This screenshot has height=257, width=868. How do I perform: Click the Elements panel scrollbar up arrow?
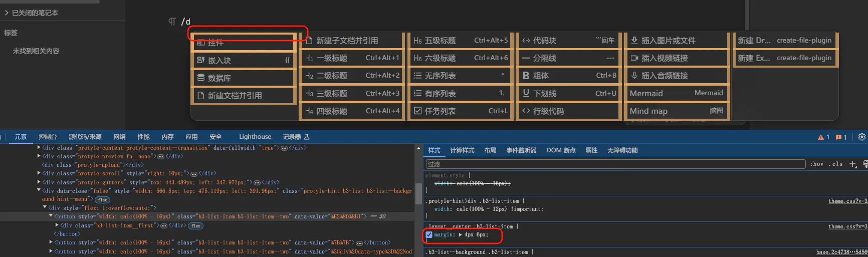(418, 149)
